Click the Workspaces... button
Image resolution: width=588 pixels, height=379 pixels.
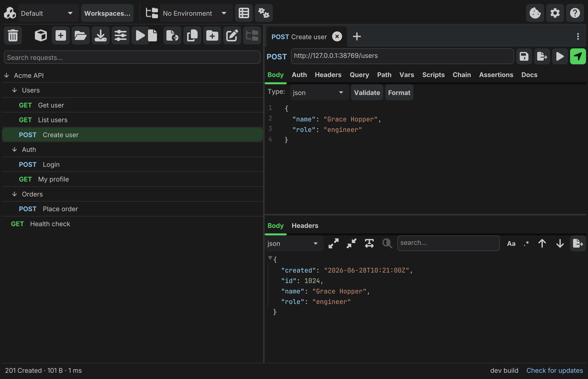pos(107,13)
